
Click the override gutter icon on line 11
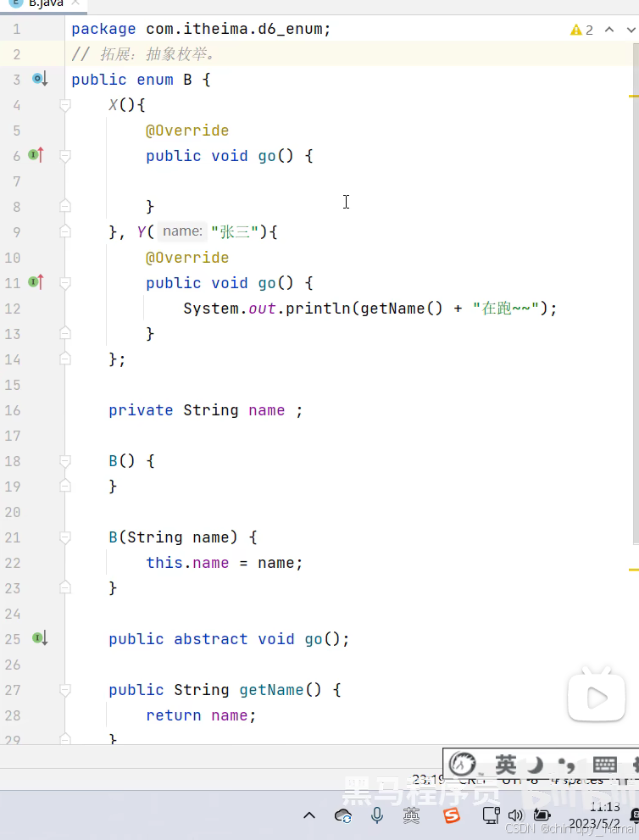tap(36, 281)
